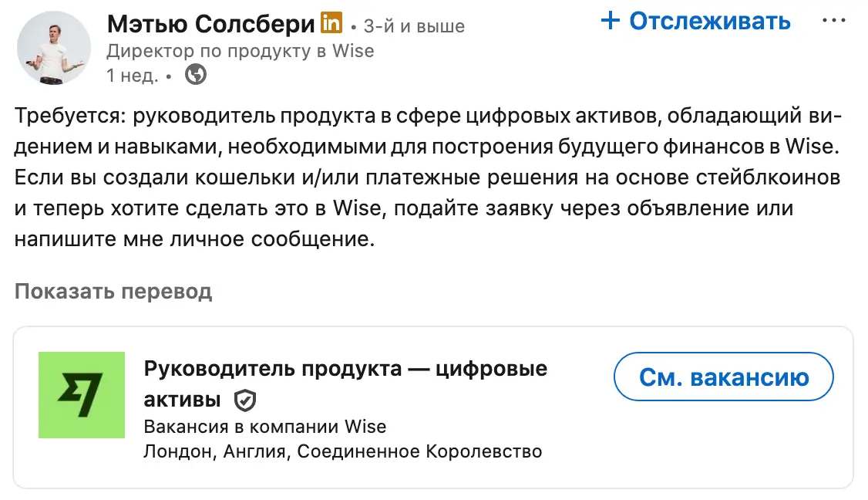Click the plus icon next to Отслеживать
Image resolution: width=868 pixels, height=500 pixels.
coord(610,21)
